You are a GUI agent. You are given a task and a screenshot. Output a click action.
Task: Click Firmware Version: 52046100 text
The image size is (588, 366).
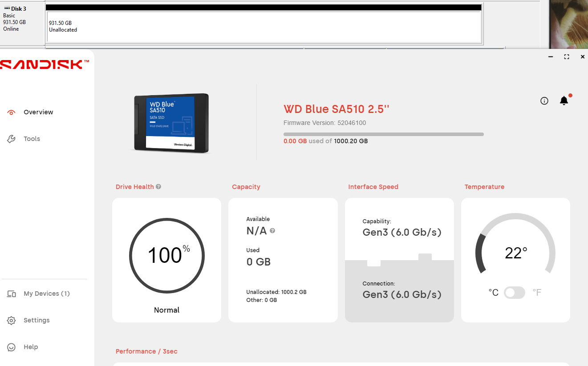pos(325,123)
